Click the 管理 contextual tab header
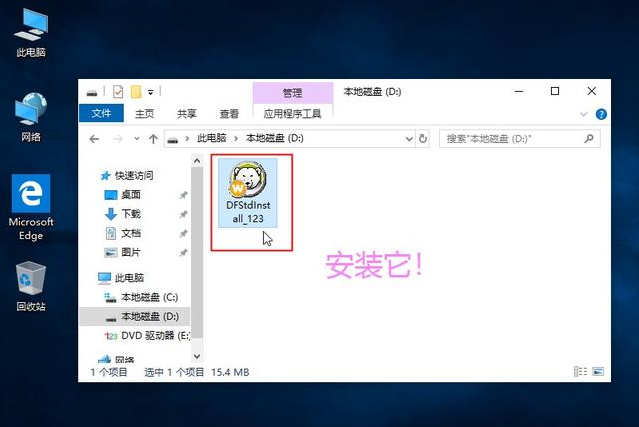The image size is (639, 427). click(293, 93)
